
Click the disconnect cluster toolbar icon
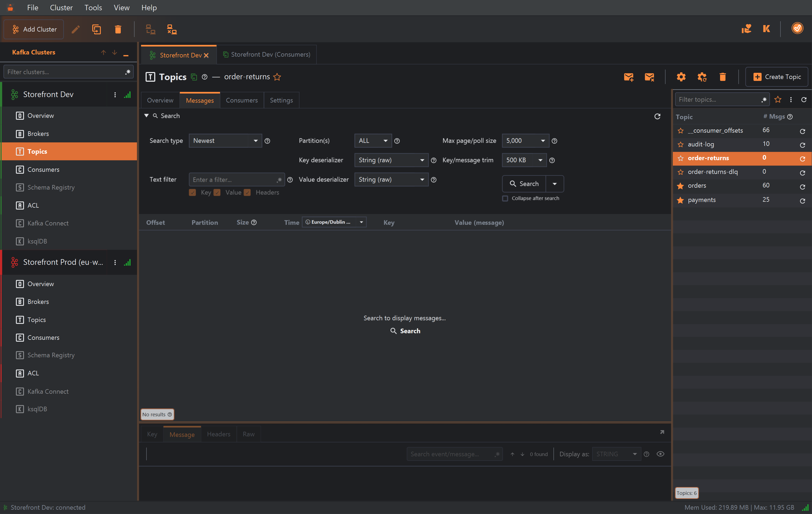click(172, 29)
